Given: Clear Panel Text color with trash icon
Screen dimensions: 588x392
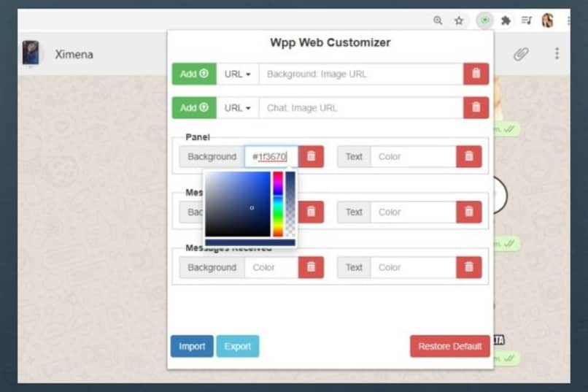Looking at the screenshot, I should (469, 156).
